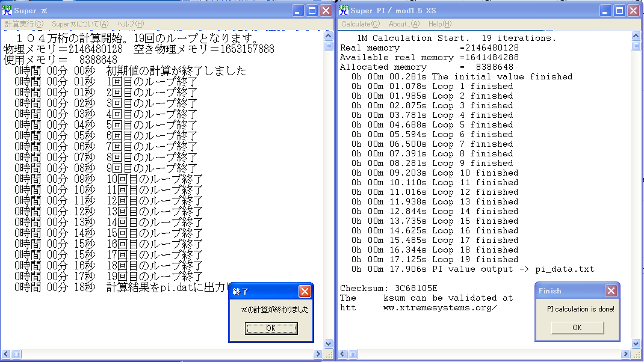
Task: Open the About...(A) menu
Action: (404, 24)
